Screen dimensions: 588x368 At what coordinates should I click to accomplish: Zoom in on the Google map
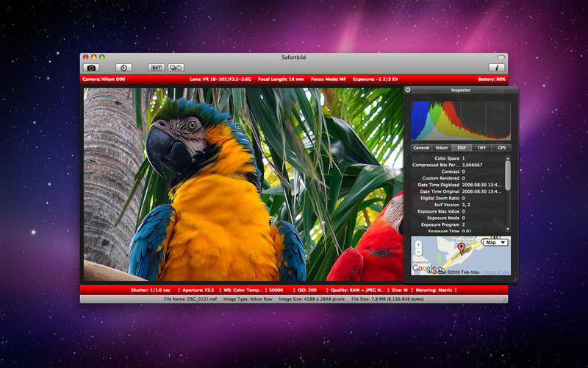tap(418, 244)
